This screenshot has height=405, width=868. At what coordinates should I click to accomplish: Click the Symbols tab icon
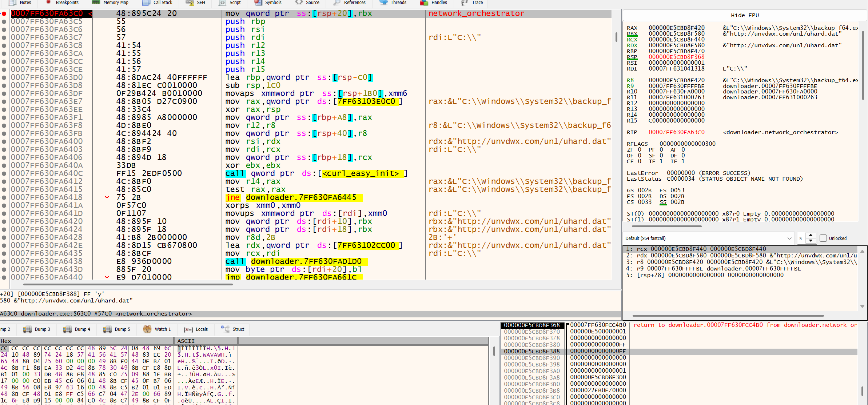click(258, 3)
